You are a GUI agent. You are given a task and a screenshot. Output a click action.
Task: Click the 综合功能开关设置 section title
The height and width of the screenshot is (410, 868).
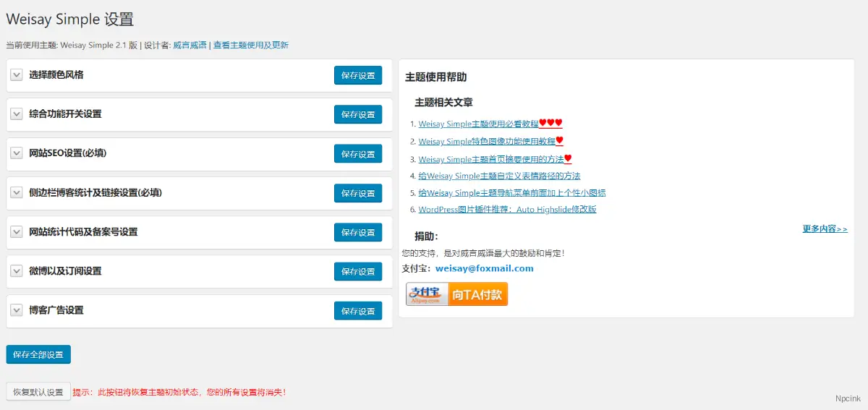pos(65,114)
